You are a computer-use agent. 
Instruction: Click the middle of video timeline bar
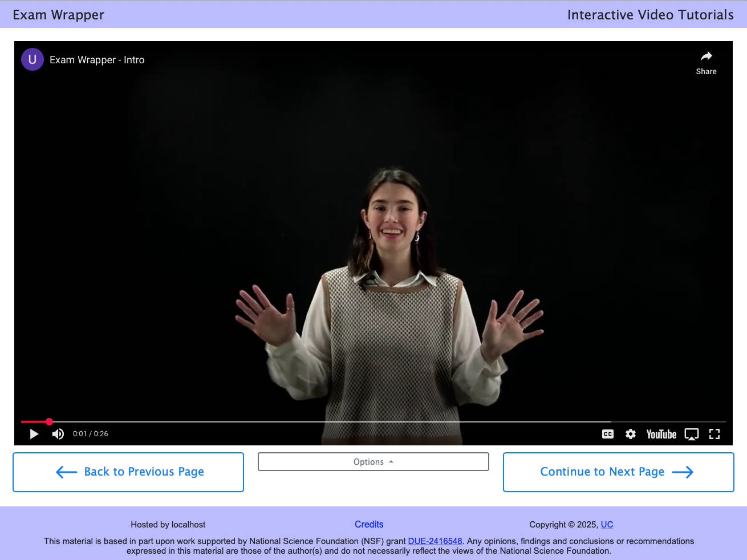point(373,421)
